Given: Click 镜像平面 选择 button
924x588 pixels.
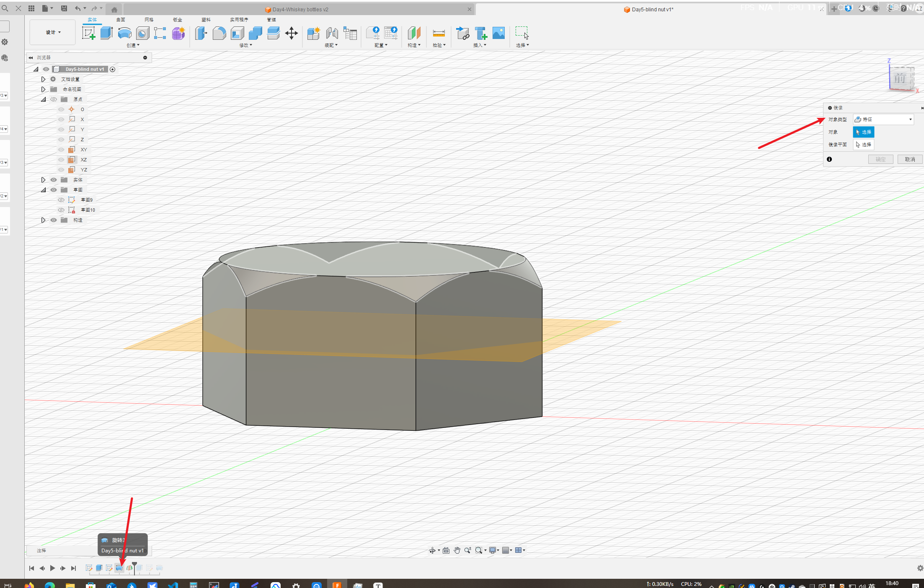Looking at the screenshot, I should click(x=863, y=145).
